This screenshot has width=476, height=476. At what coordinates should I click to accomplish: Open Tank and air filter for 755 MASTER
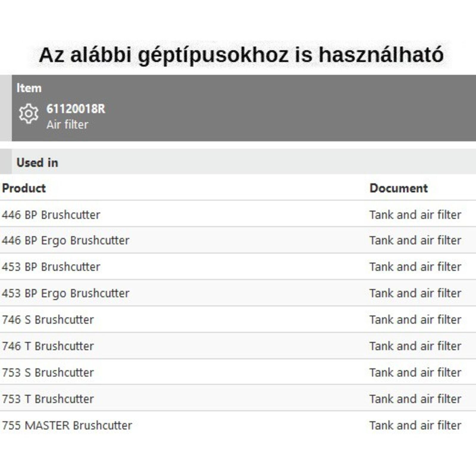pos(415,425)
